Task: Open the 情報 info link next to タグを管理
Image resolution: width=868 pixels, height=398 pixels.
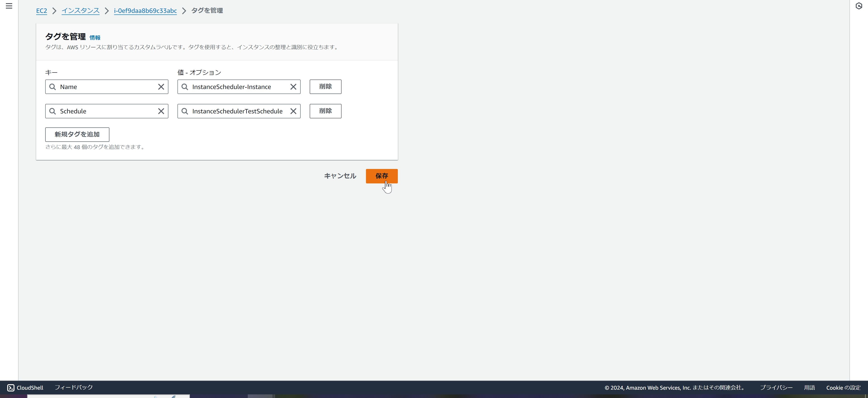Action: coord(95,37)
